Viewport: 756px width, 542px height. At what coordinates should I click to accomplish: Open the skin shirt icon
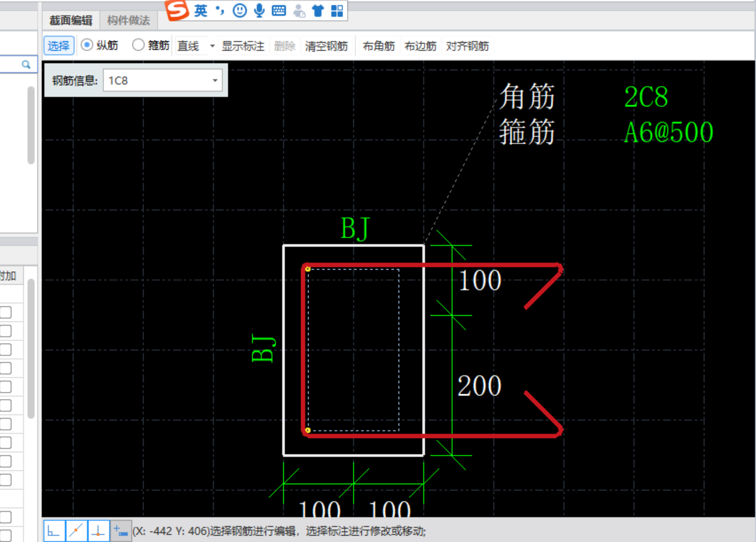[x=318, y=11]
